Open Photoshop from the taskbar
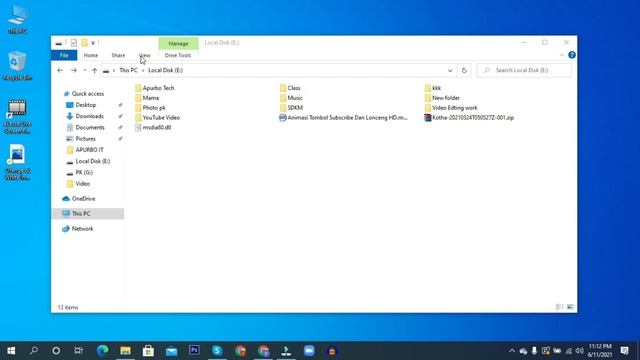This screenshot has height=360, width=640. tap(194, 351)
